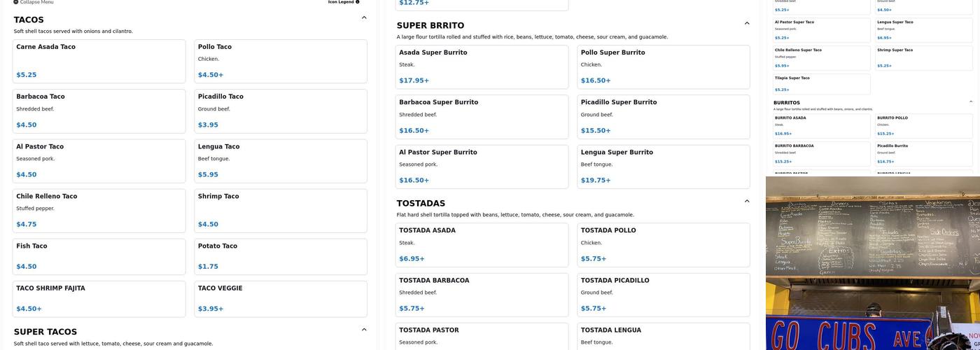
Task: Pick the Asada Super Burrito card
Action: pyautogui.click(x=482, y=66)
